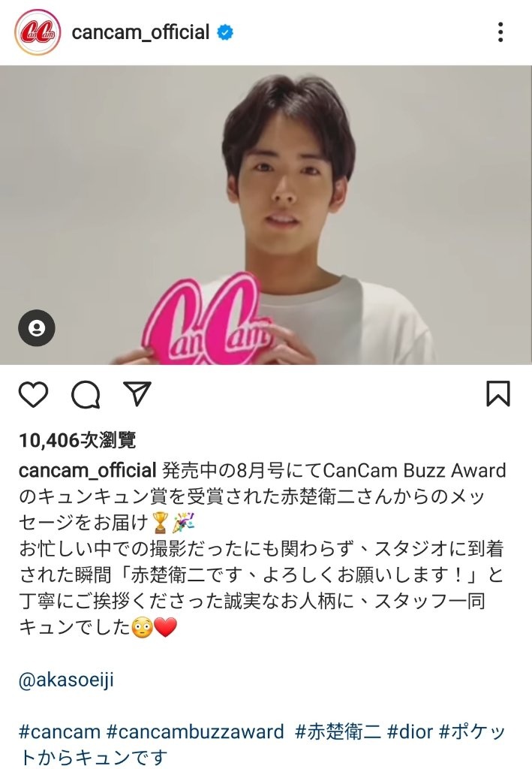Tap the blue verified badge
Image resolution: width=532 pixels, height=769 pixels.
click(225, 32)
